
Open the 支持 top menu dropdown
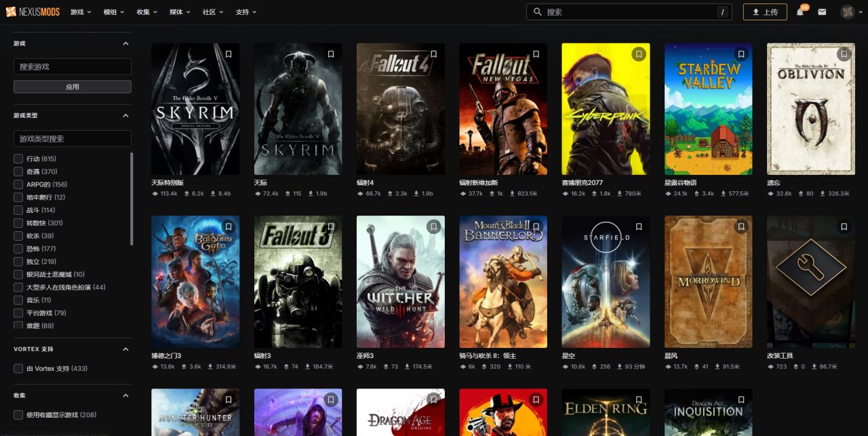coord(246,12)
